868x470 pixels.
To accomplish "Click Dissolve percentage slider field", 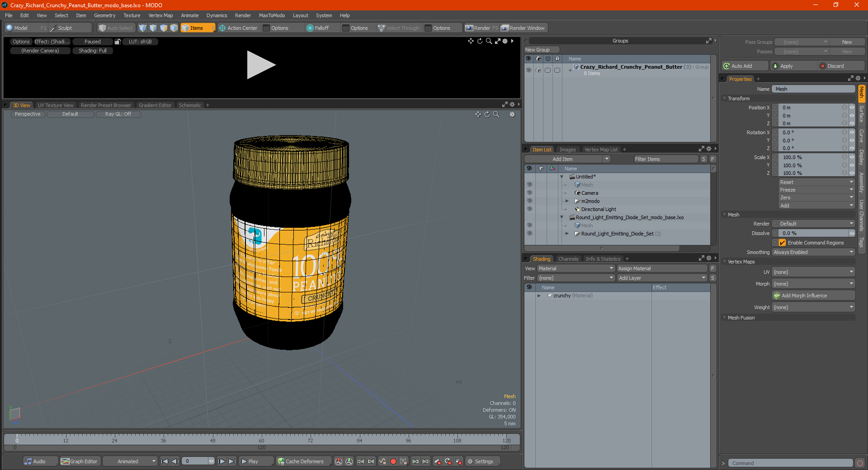I will tap(813, 233).
